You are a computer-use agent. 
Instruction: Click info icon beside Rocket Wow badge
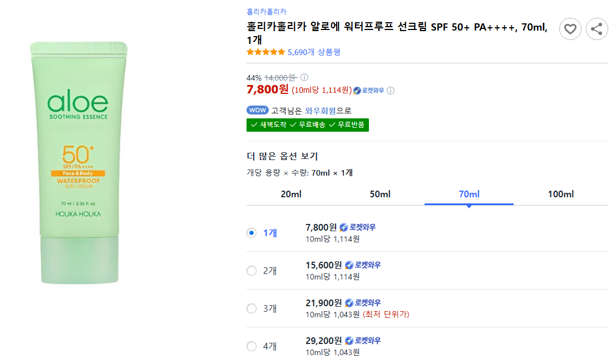[391, 91]
